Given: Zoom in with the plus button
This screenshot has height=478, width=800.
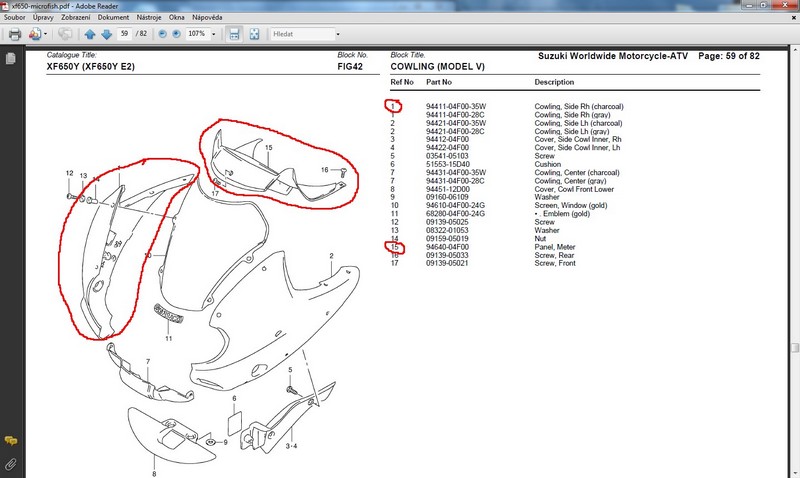Looking at the screenshot, I should point(176,34).
